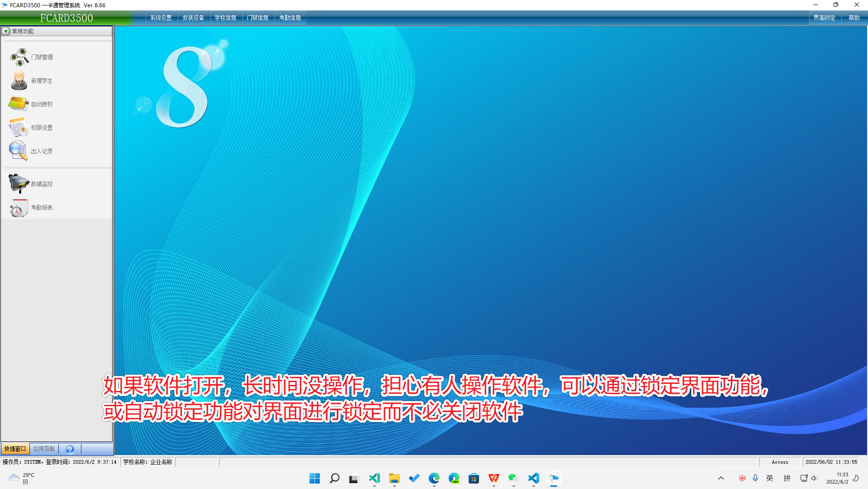Open the 考勤报表 clock icon
868x489 pixels.
(19, 208)
